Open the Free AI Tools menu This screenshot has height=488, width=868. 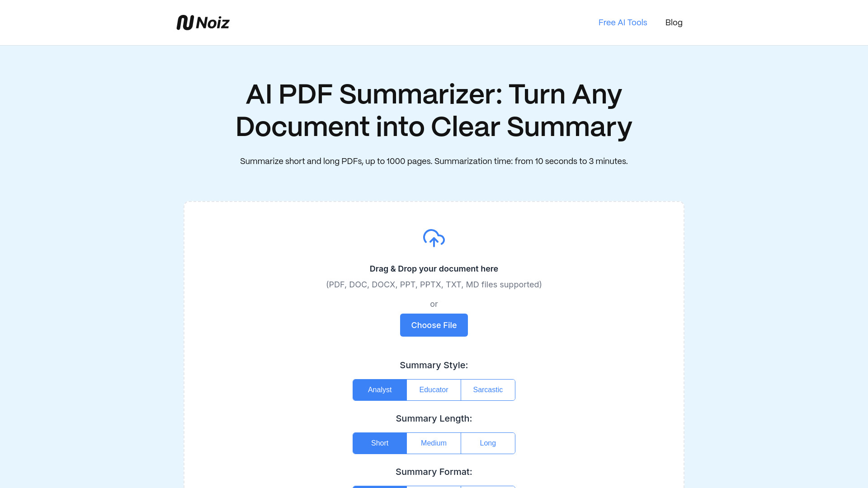pos(623,23)
